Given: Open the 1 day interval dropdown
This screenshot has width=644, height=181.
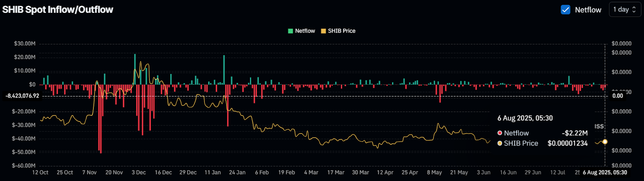Looking at the screenshot, I should pos(625,10).
